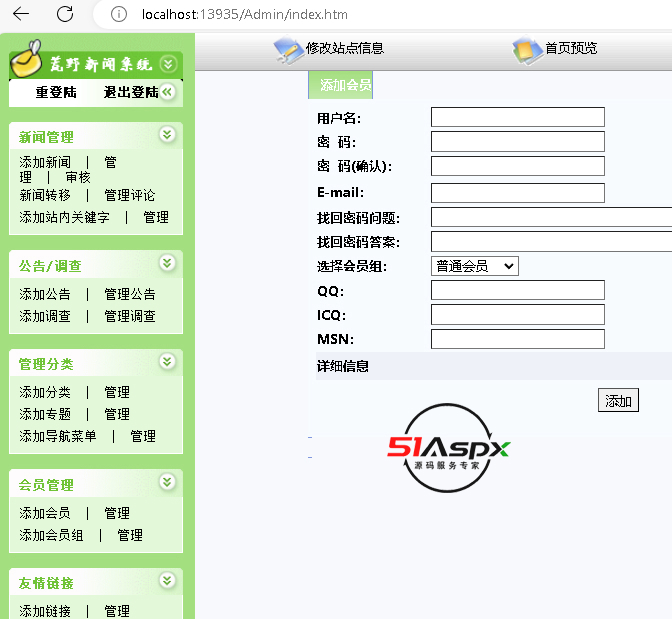Image resolution: width=672 pixels, height=619 pixels.
Task: Click the 会员管理 section title
Action: point(46,485)
